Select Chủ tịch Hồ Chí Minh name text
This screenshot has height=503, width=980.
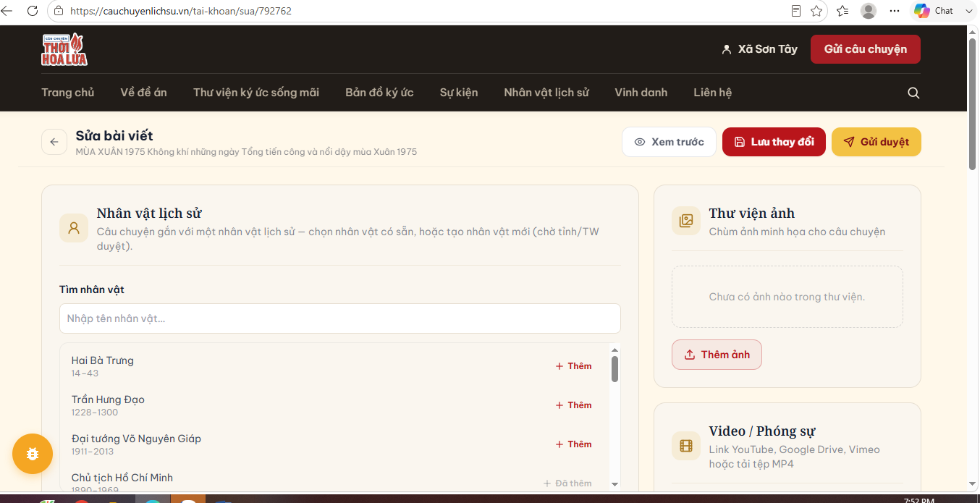tap(122, 478)
